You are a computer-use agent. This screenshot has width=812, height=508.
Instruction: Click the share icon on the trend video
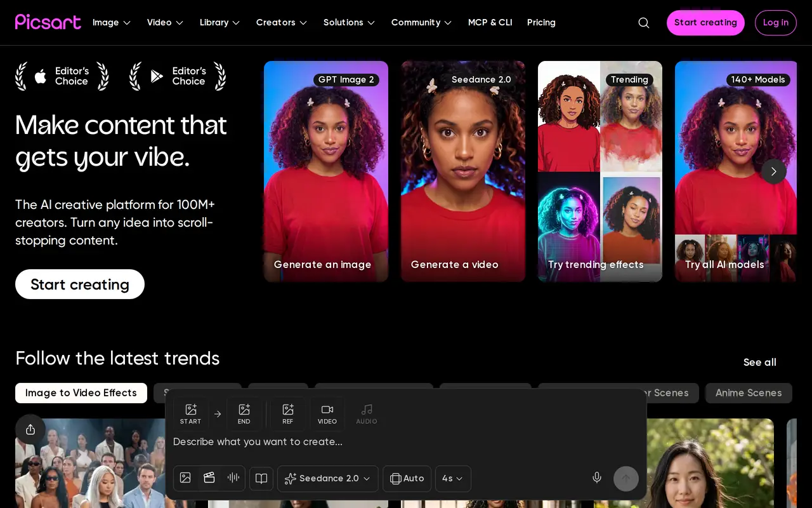tap(30, 430)
